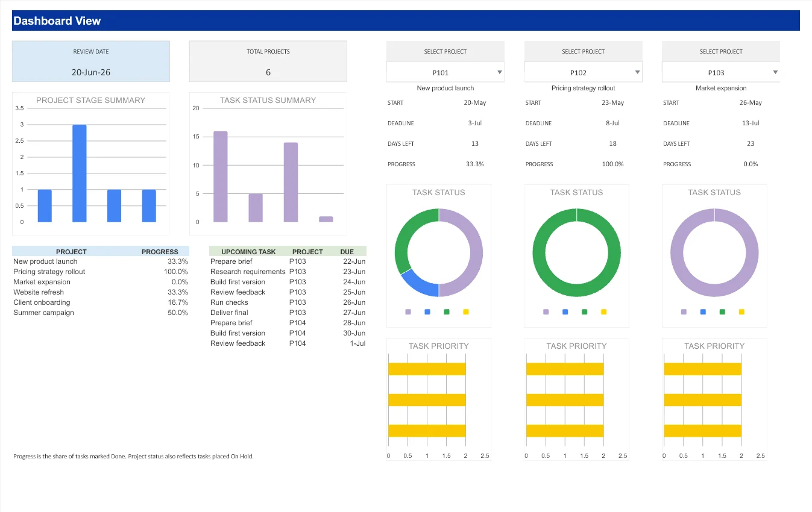Click the 13-Jul deadline value
812x512 pixels.
coord(751,123)
